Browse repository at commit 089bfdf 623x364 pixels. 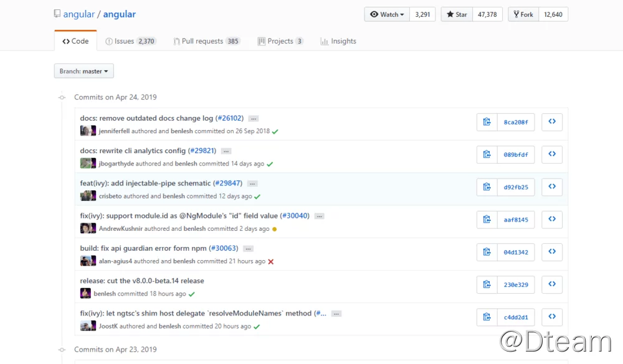pos(552,154)
